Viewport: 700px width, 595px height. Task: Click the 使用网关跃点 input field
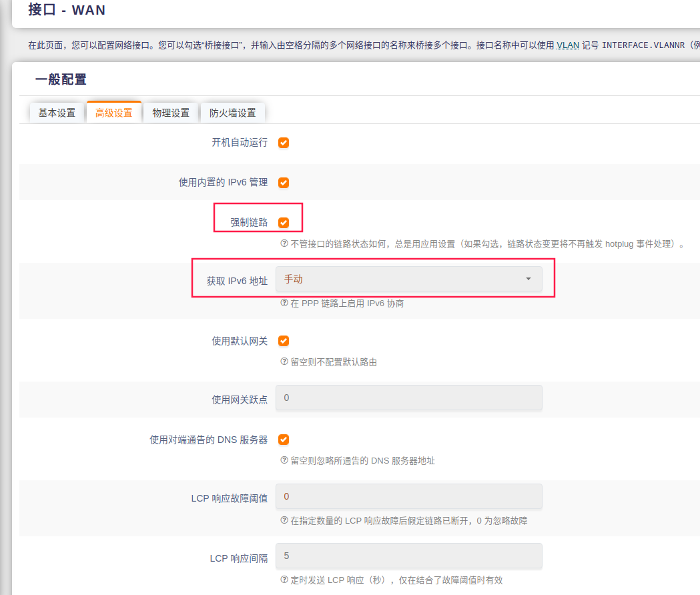point(408,398)
